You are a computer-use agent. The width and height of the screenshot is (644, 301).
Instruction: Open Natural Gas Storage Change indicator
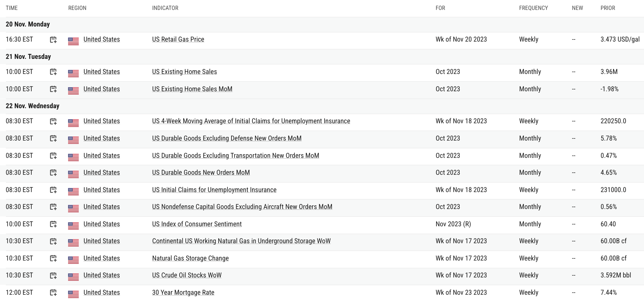click(x=190, y=258)
